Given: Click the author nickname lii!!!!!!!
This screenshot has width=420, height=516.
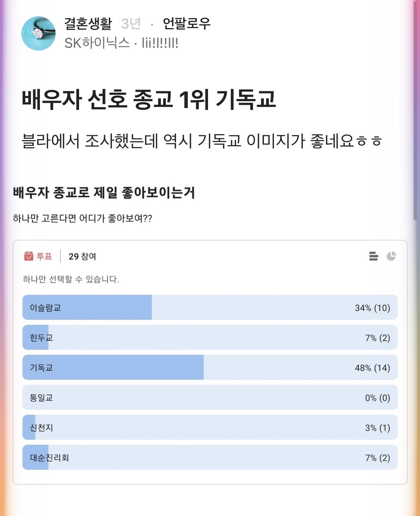Looking at the screenshot, I should point(160,43).
